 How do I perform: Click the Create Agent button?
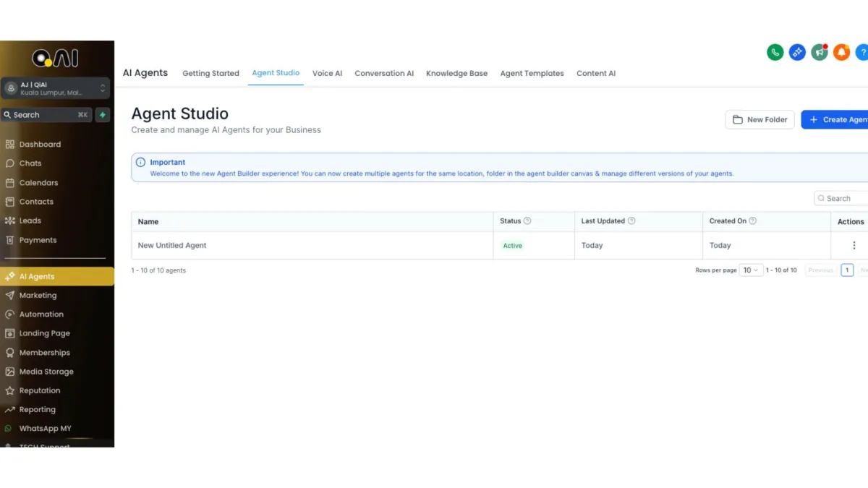(x=835, y=120)
